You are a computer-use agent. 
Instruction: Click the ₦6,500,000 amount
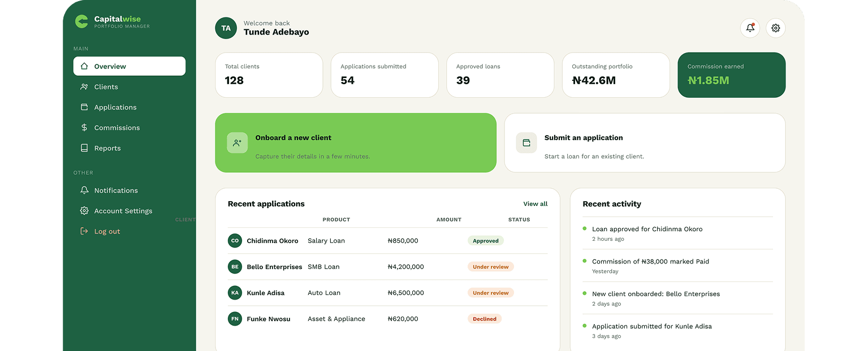click(406, 293)
